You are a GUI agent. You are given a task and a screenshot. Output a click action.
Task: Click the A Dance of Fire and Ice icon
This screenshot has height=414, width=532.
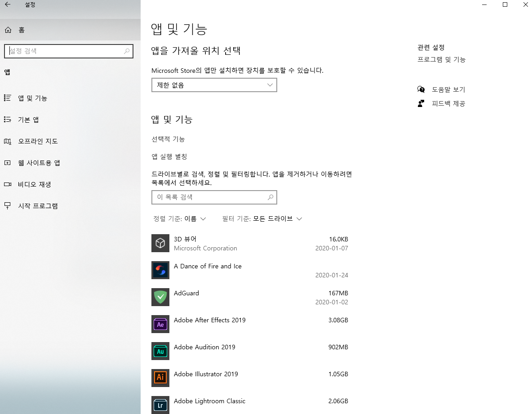160,270
